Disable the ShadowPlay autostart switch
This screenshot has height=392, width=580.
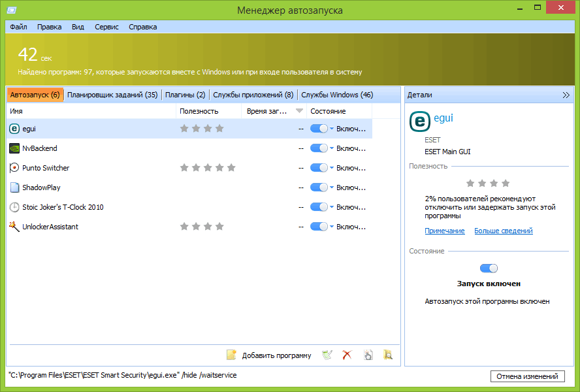tap(319, 188)
